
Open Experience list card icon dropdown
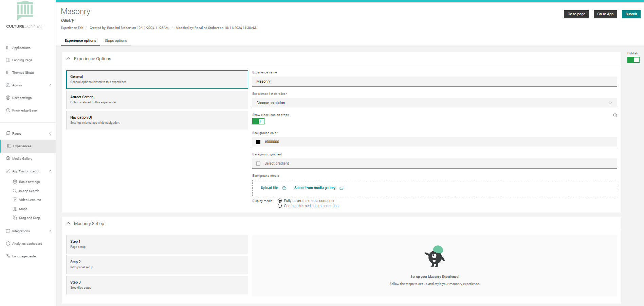point(435,103)
